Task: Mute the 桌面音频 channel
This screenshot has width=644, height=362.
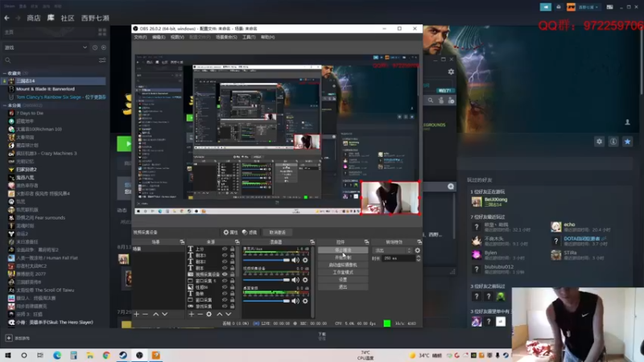Action: 295,301
